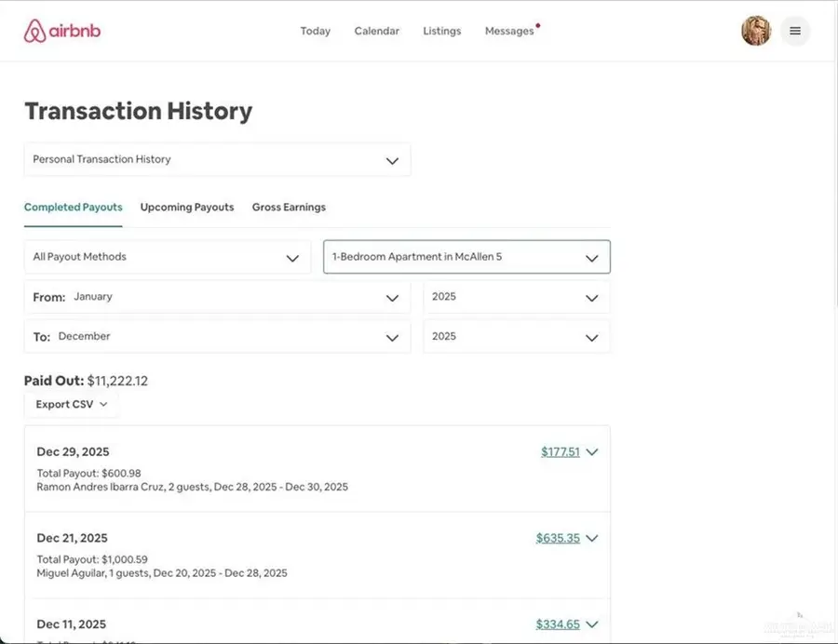Open the Today navigation item

click(315, 31)
